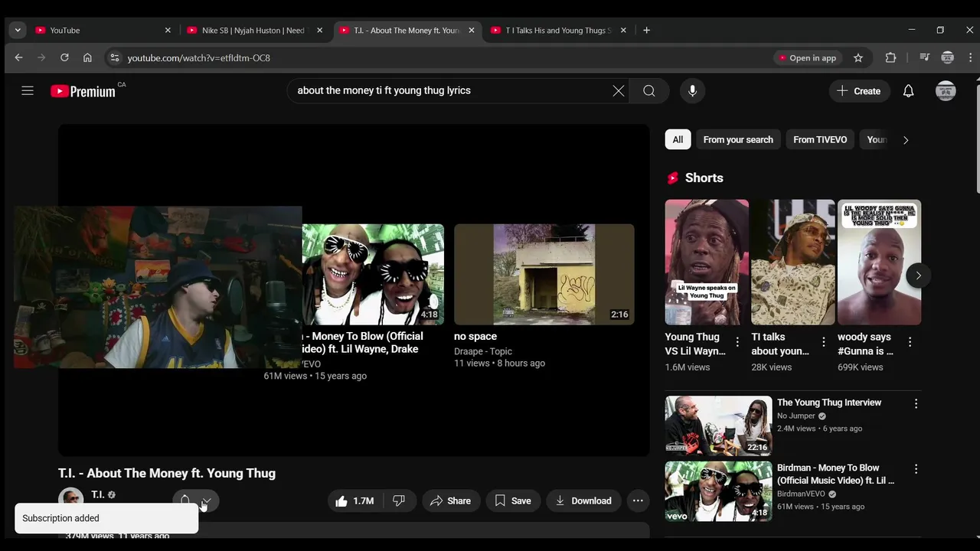980x551 pixels.
Task: Open options for Young Thug Interview
Action: click(x=916, y=403)
